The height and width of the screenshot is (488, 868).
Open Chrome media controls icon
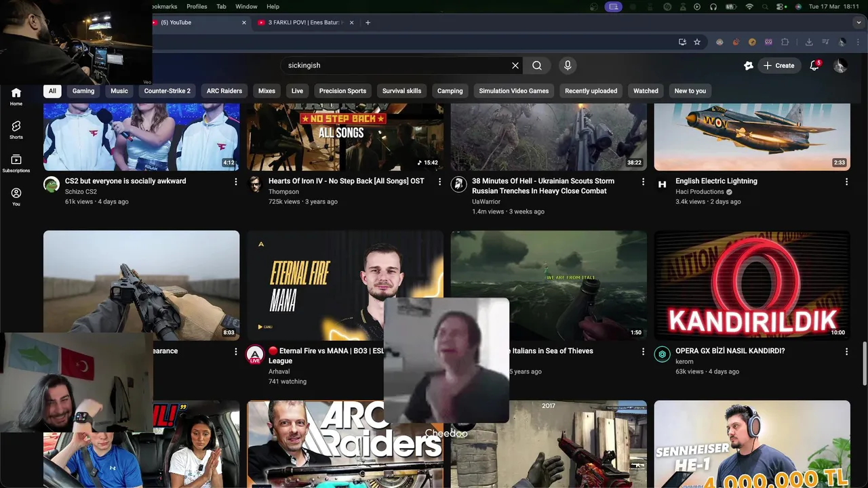coord(825,42)
